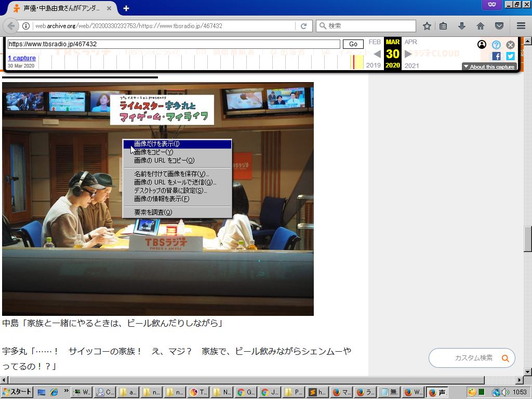This screenshot has width=532, height=399.
Task: Reload the page with the refresh icon
Action: pos(303,26)
